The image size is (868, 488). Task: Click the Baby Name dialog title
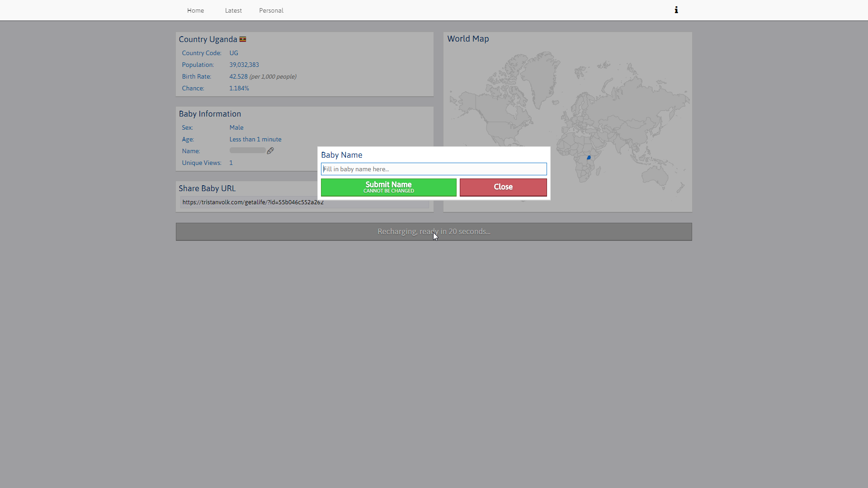point(341,155)
